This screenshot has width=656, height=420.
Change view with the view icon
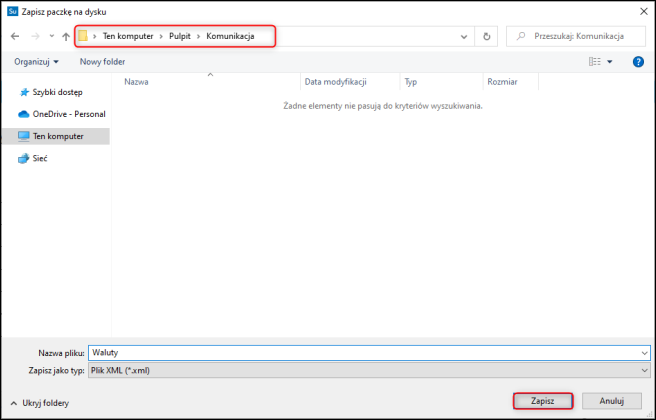point(594,62)
